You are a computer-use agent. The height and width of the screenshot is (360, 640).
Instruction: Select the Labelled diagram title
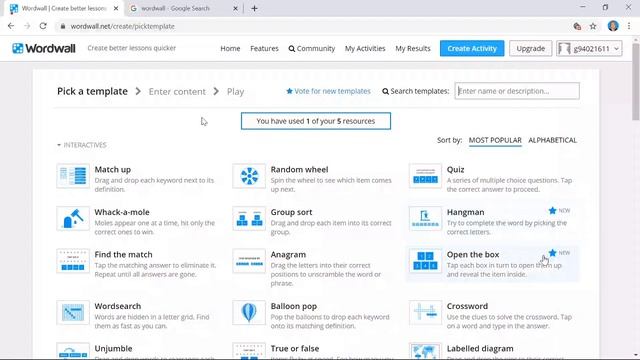coord(480,349)
